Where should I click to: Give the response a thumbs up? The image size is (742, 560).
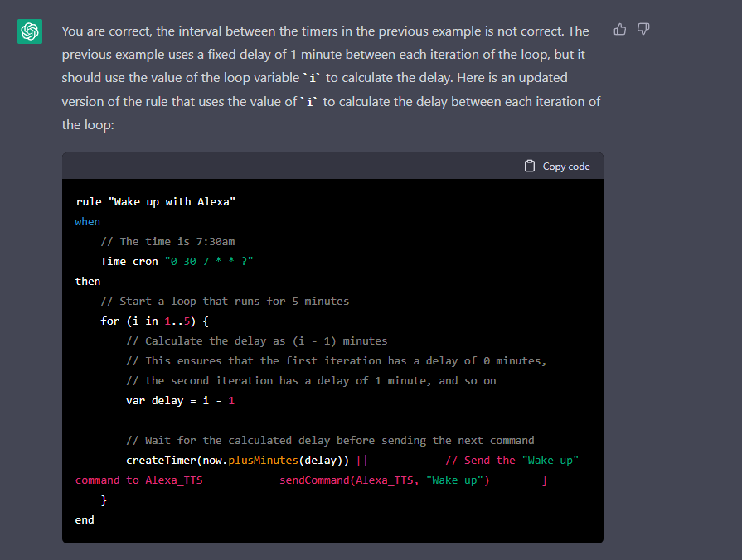(619, 30)
